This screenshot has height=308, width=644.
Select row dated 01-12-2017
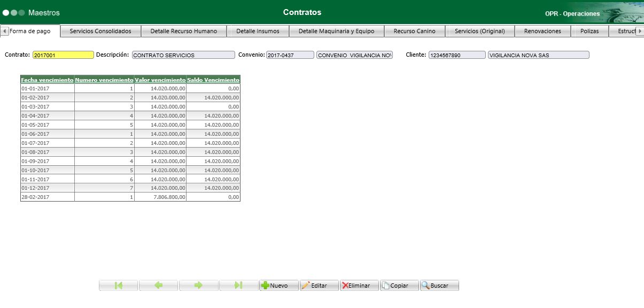point(130,188)
